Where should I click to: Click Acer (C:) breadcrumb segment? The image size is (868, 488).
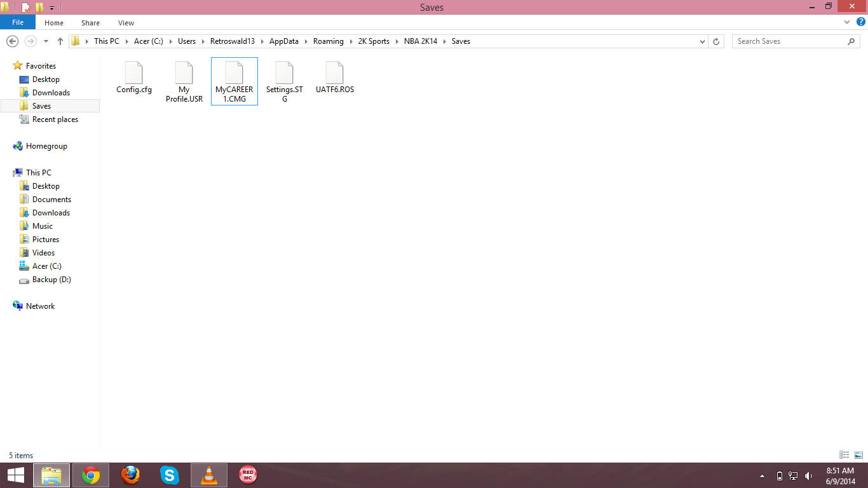point(148,41)
